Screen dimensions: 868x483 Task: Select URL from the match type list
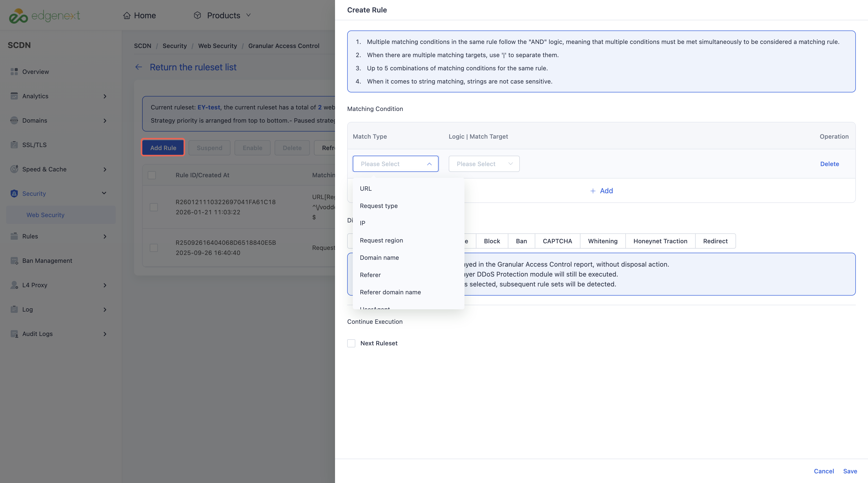[x=408, y=188]
